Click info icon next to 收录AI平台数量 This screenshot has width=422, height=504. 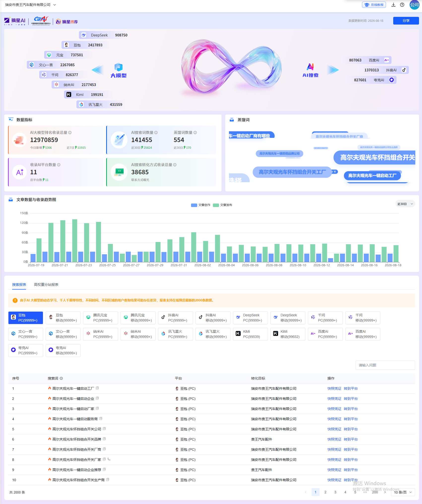pos(59,165)
